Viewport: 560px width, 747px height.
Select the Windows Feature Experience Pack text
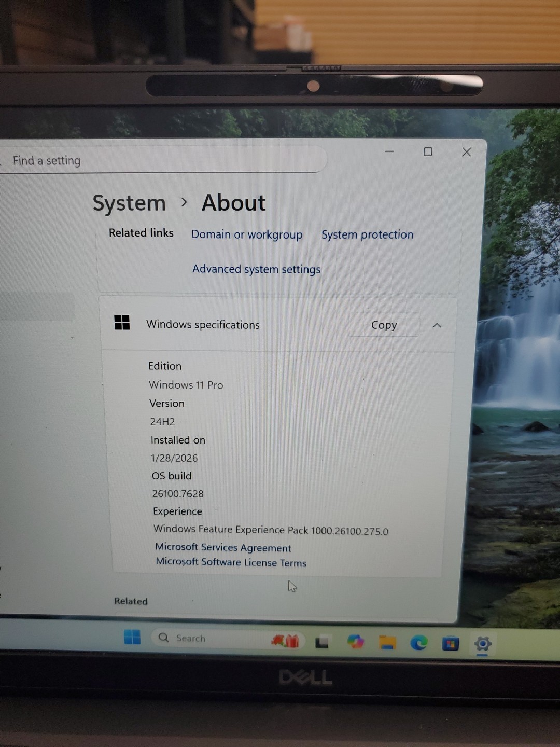tap(271, 530)
